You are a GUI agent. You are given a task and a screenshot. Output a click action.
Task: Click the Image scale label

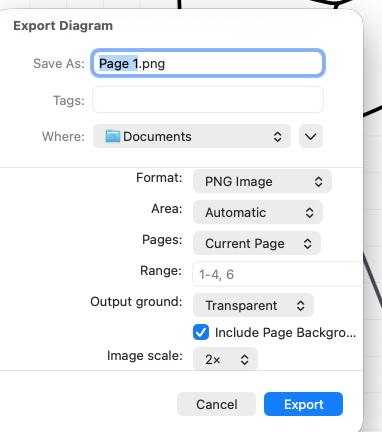click(x=145, y=356)
